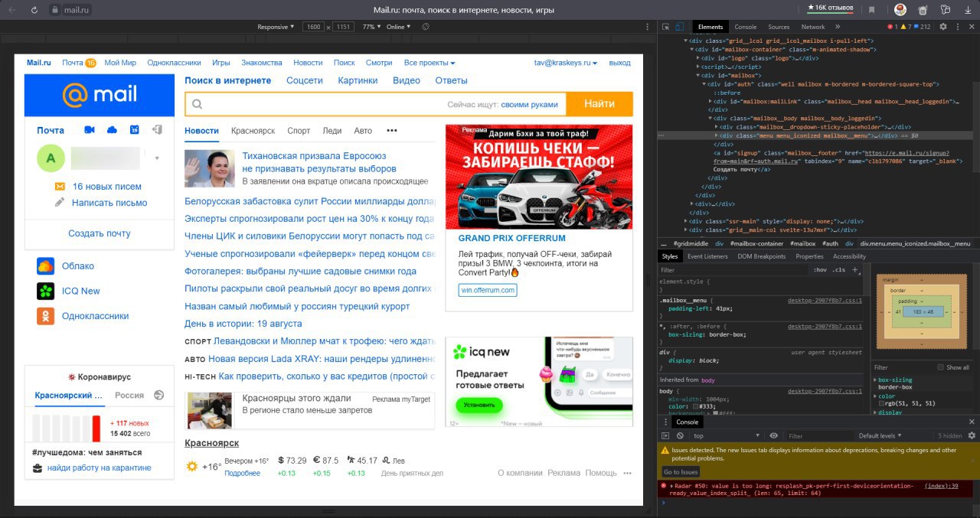The width and height of the screenshot is (980, 518).
Task: Click the browser back arrow
Action: pyautogui.click(x=12, y=10)
